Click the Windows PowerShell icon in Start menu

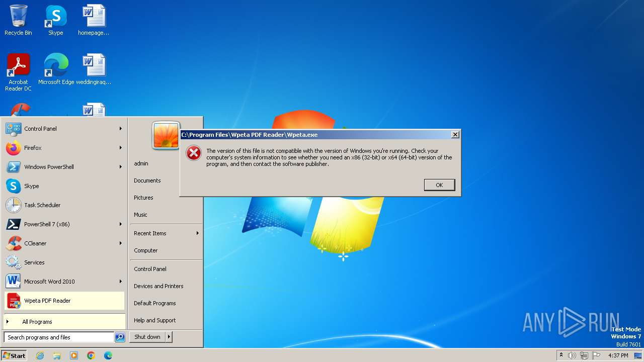13,167
